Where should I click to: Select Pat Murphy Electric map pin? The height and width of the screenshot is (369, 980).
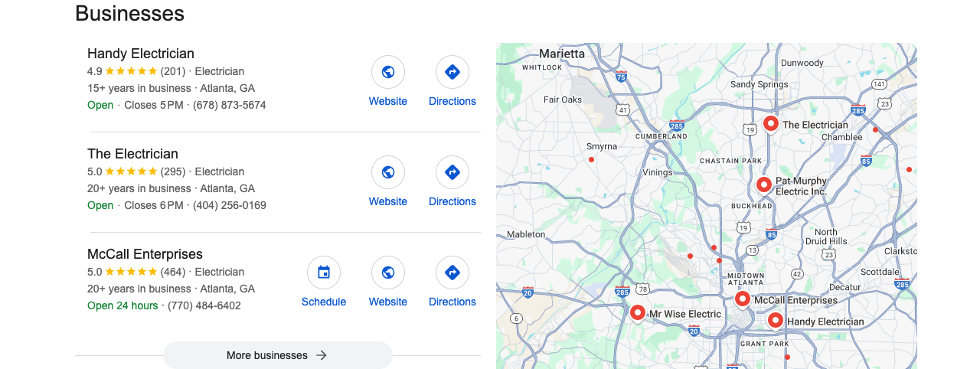pos(763,185)
